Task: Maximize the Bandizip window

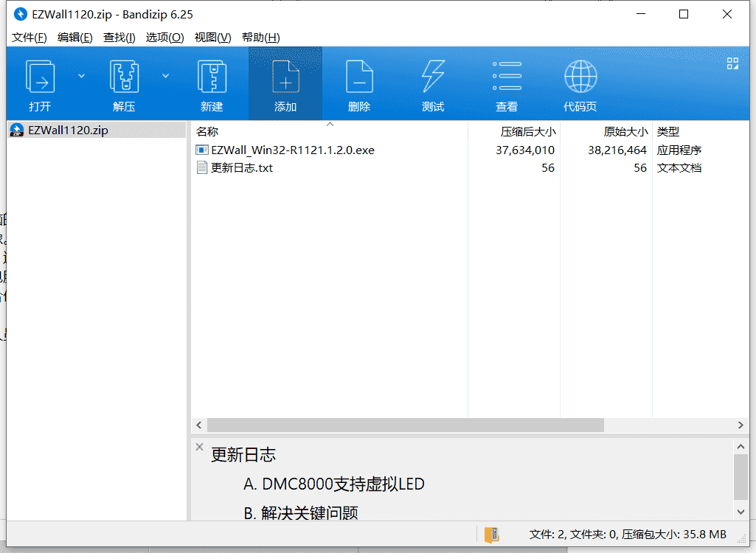Action: 684,14
